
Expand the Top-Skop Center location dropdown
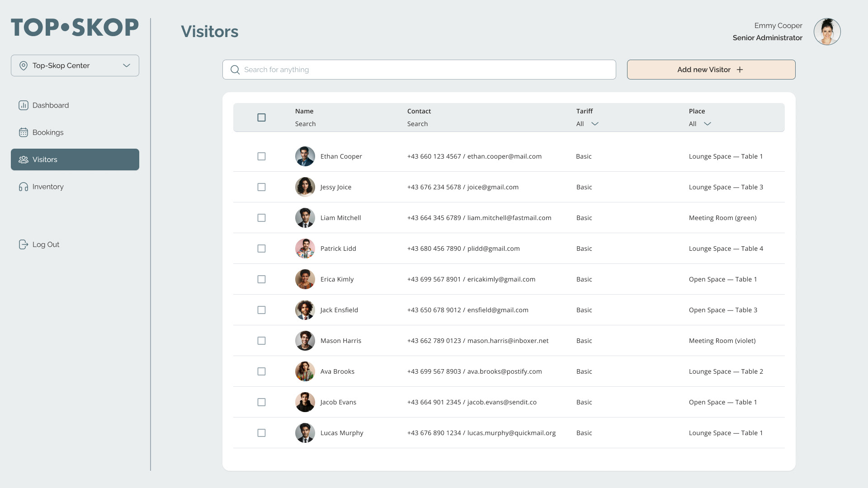click(127, 66)
